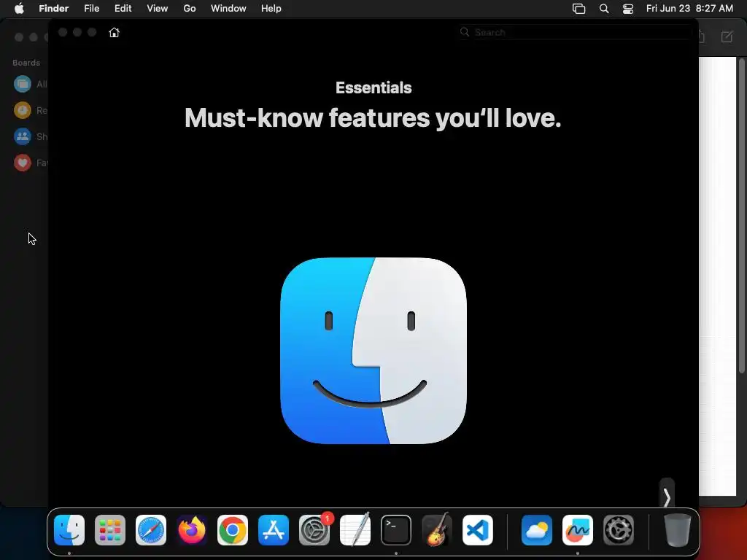Viewport: 747px width, 560px height.
Task: Open the Go menu
Action: click(190, 9)
